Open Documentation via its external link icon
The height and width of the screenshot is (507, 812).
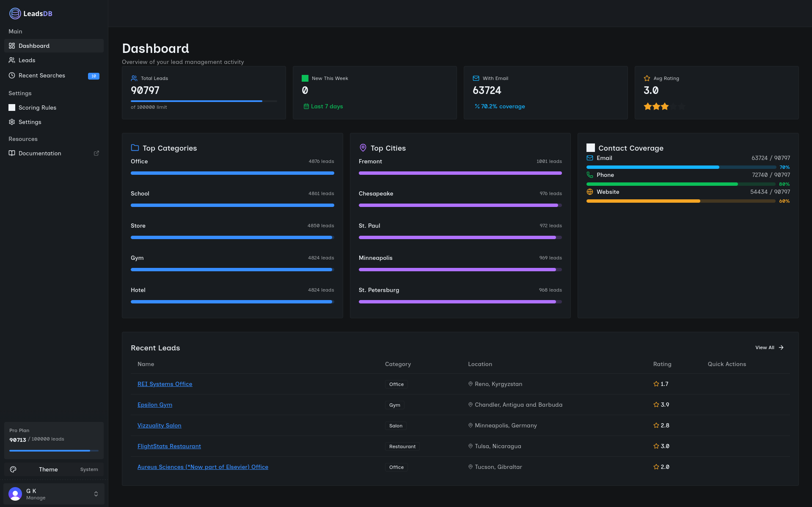(x=96, y=153)
